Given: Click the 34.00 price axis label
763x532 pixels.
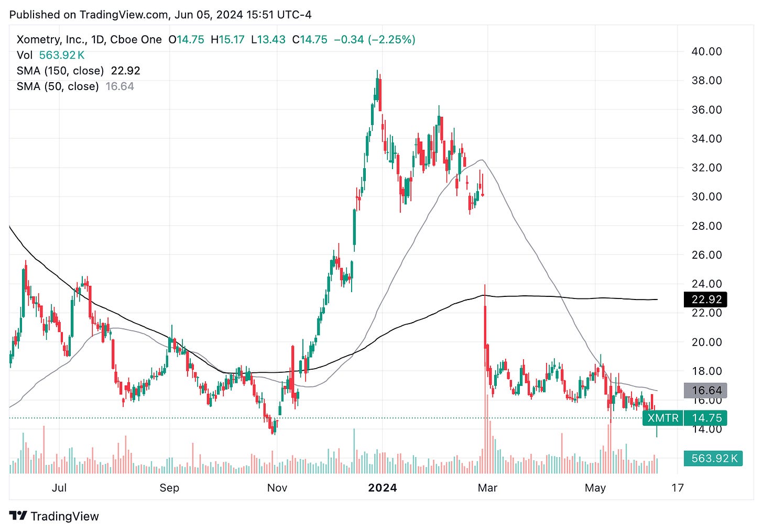Looking at the screenshot, I should click(x=707, y=139).
